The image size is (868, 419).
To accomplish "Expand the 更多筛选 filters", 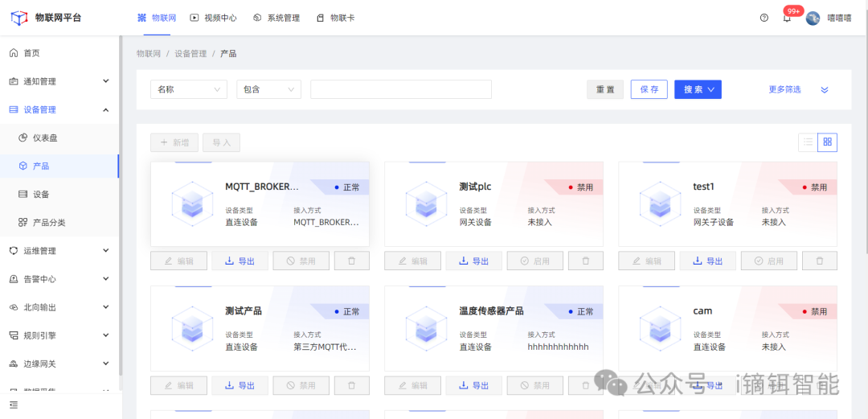I will click(797, 89).
